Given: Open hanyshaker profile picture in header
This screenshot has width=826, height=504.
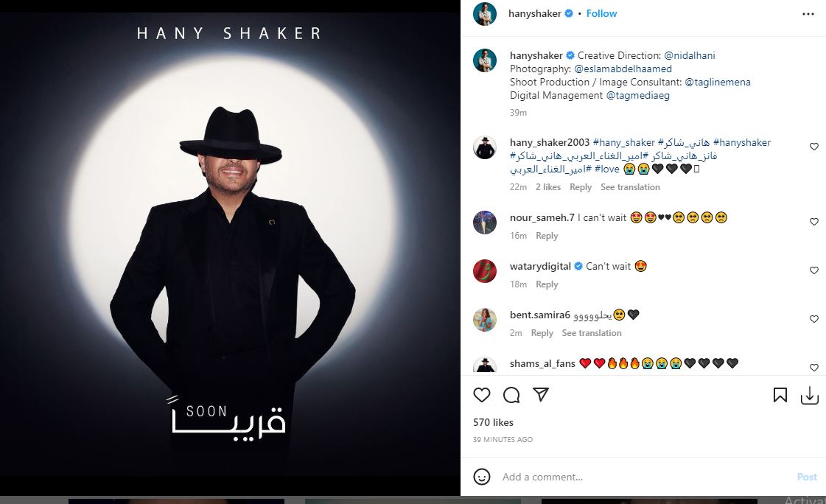Looking at the screenshot, I should (485, 14).
